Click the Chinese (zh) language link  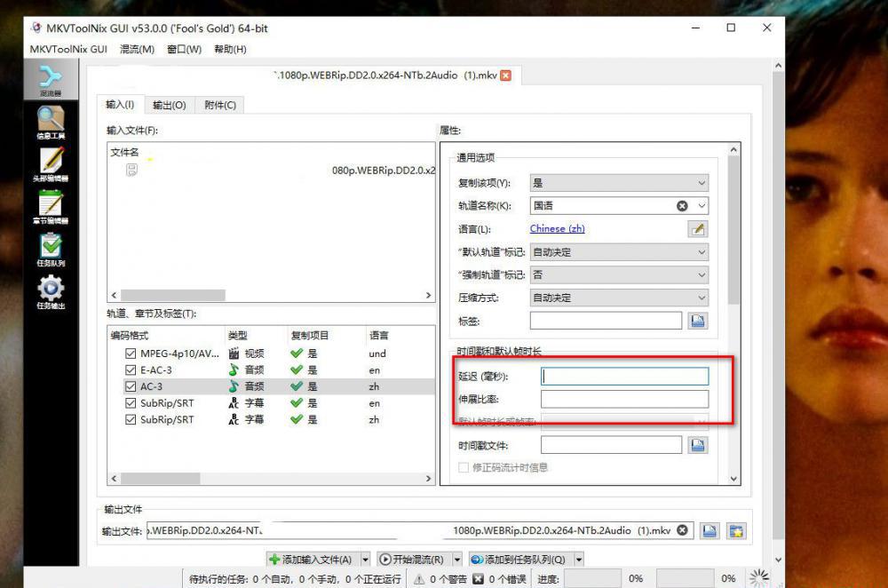(x=558, y=228)
